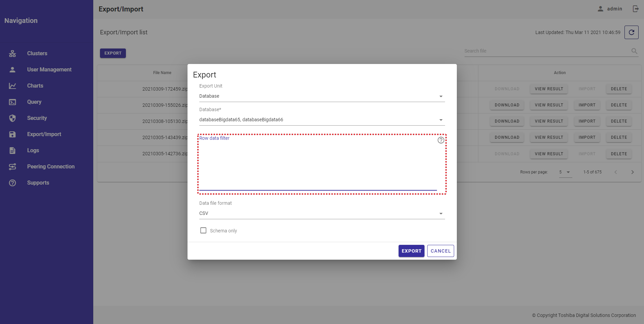
Task: Open Logs in the navigation
Action: click(x=33, y=151)
